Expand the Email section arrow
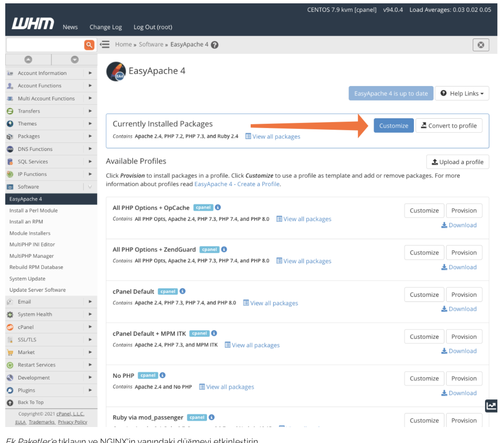Image resolution: width=504 pixels, height=443 pixels. [90, 302]
